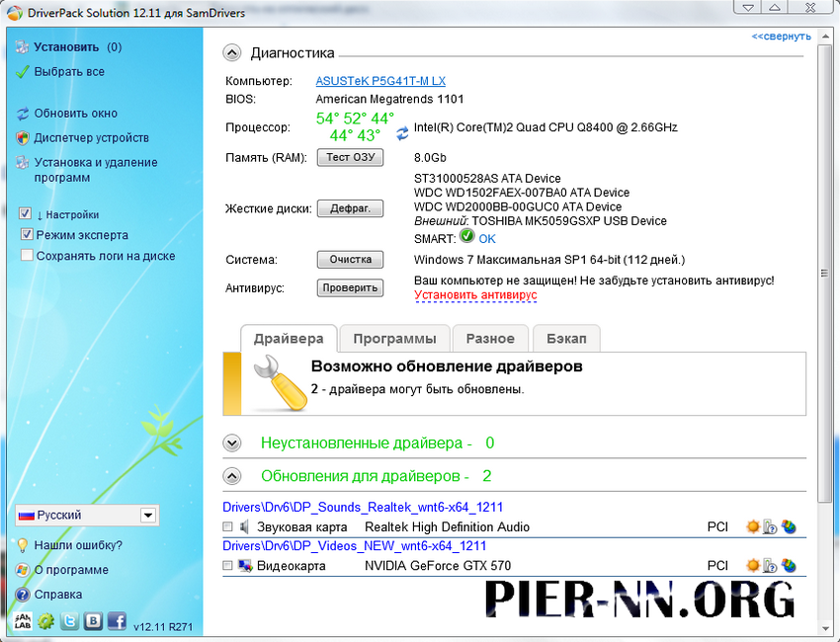This screenshot has width=840, height=642.
Task: Click the antivirus Проверить button
Action: (351, 287)
